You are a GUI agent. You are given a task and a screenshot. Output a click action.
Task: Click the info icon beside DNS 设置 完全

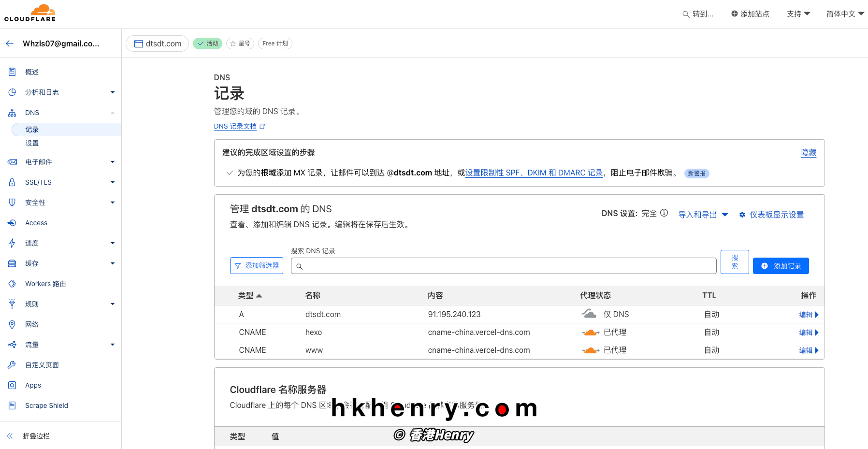click(665, 213)
